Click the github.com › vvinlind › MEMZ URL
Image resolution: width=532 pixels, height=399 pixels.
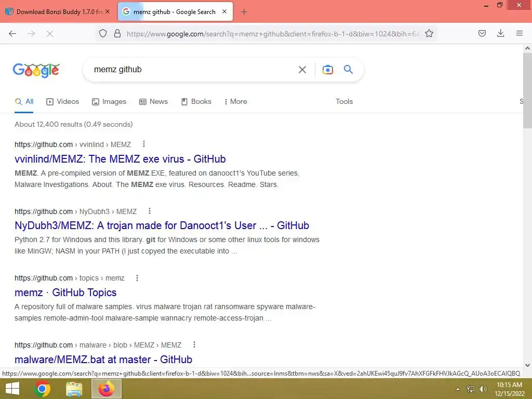pyautogui.click(x=73, y=144)
